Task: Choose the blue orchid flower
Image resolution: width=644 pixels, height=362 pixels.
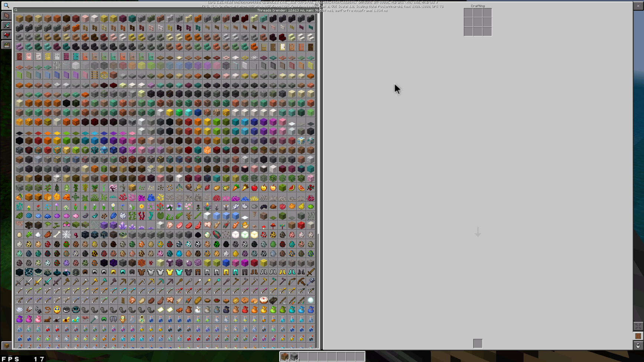Action: click(x=48, y=207)
